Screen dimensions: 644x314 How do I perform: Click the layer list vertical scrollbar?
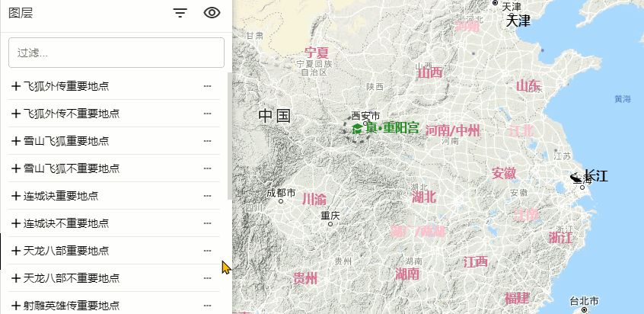(228, 137)
